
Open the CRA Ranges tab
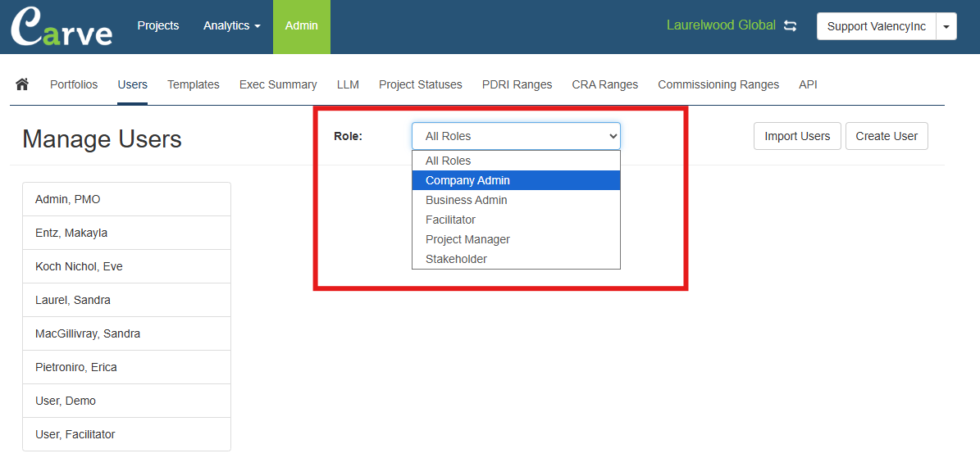point(605,84)
